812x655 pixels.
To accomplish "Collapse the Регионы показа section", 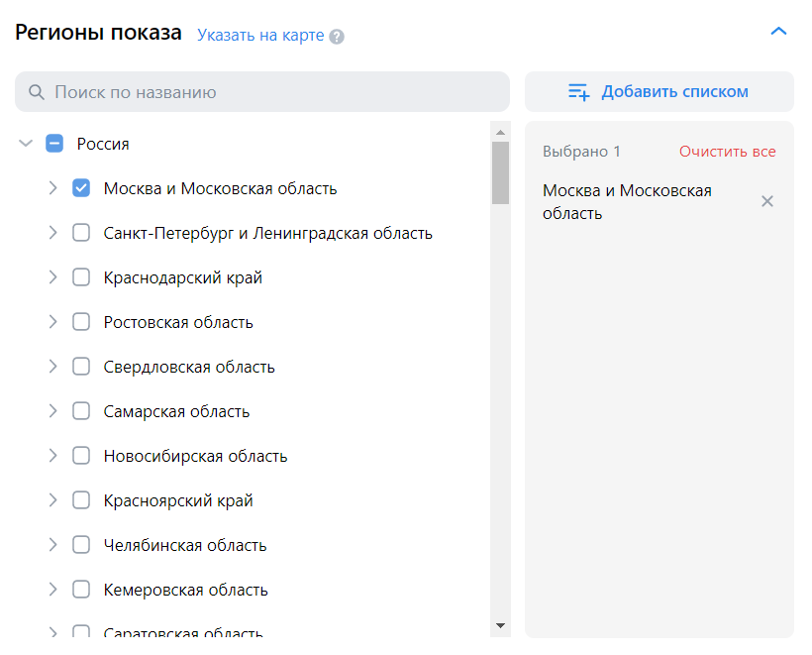I will 778,32.
